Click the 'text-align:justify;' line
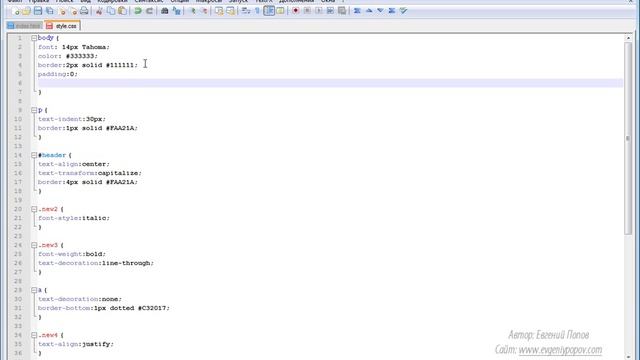The height and width of the screenshot is (360, 640). pyautogui.click(x=76, y=344)
